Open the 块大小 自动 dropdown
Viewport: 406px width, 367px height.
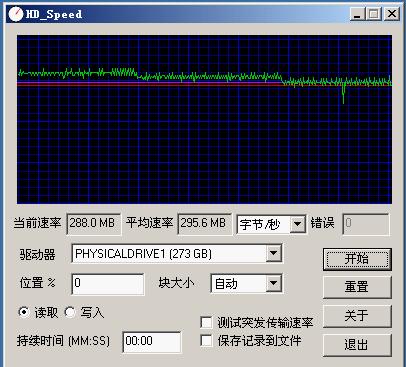[274, 283]
